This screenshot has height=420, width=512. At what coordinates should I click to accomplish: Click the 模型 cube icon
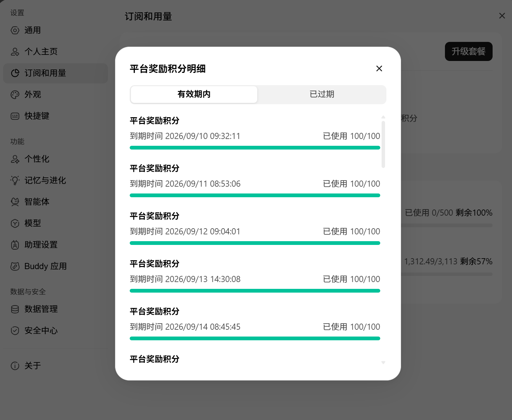click(15, 223)
